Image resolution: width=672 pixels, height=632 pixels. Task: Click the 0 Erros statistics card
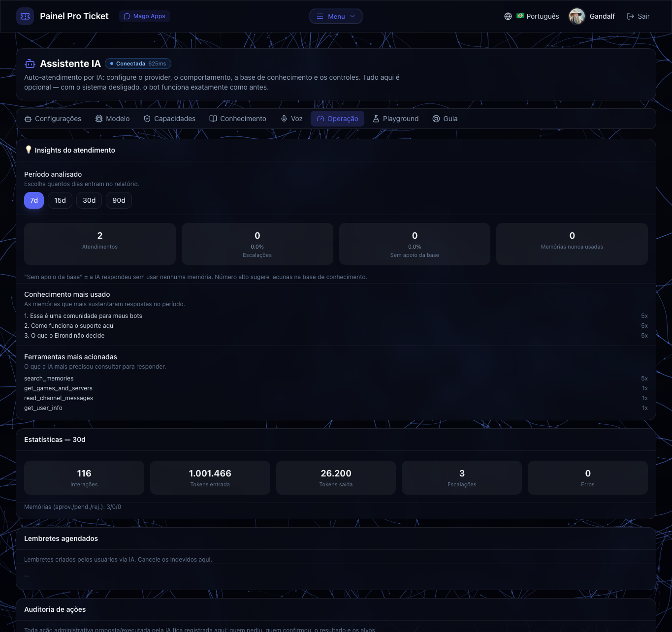click(x=588, y=477)
